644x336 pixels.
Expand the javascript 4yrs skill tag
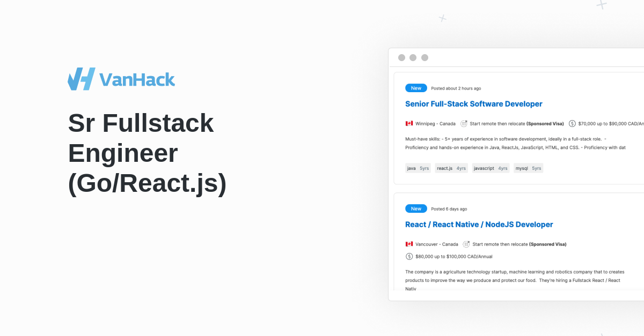(491, 168)
